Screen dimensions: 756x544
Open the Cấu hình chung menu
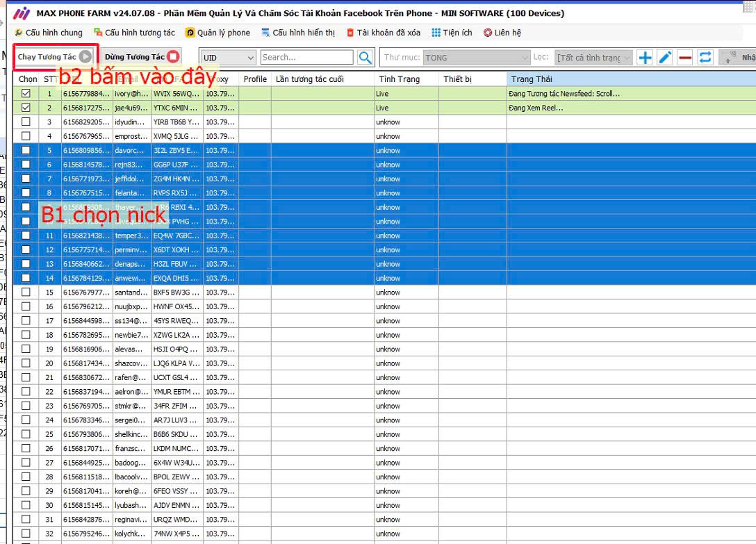[x=48, y=33]
